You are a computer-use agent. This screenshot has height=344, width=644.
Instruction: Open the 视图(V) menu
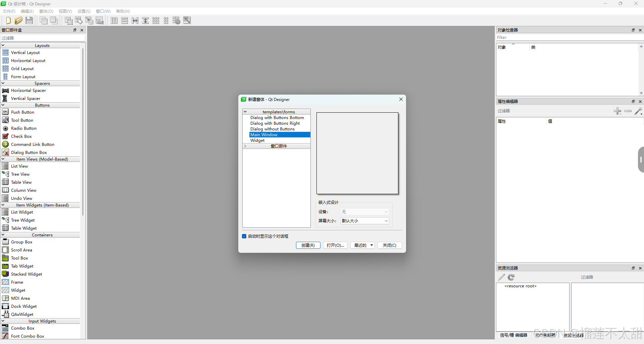coord(65,11)
